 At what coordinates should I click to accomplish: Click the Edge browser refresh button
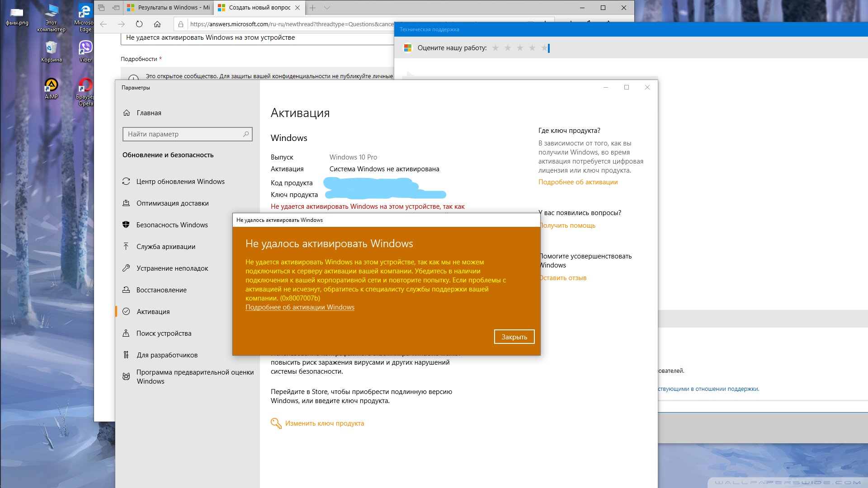coord(139,24)
